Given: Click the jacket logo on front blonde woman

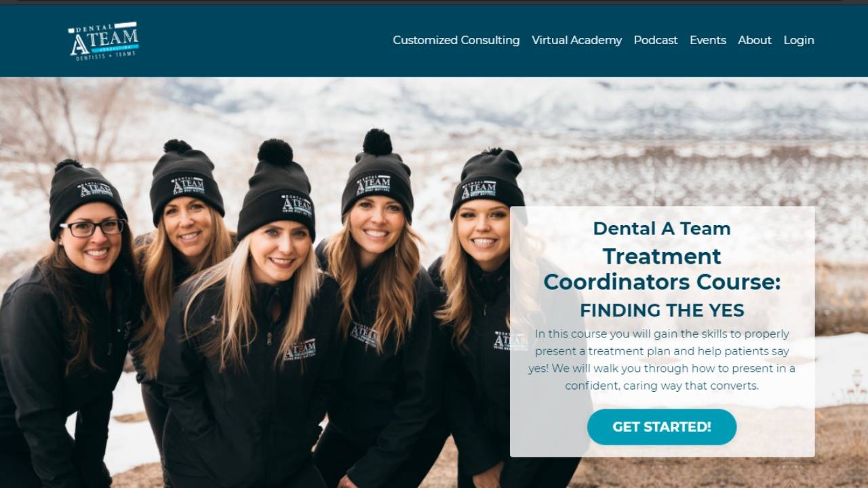Looking at the screenshot, I should [300, 350].
